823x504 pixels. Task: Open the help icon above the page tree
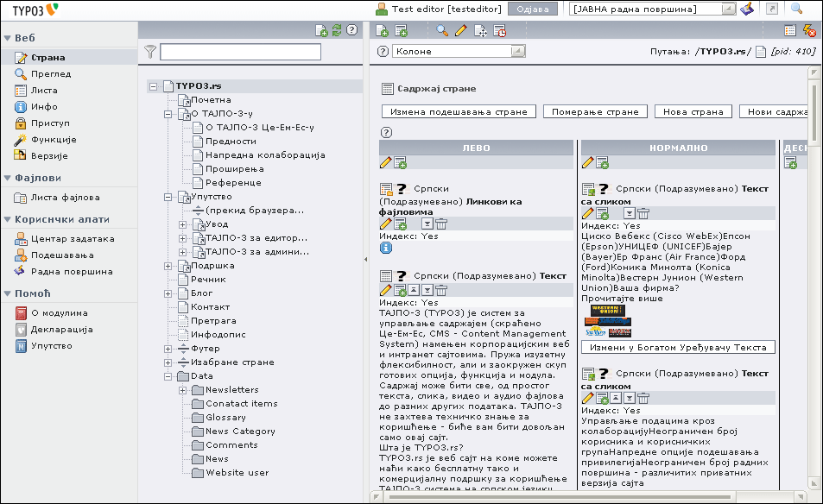click(351, 30)
